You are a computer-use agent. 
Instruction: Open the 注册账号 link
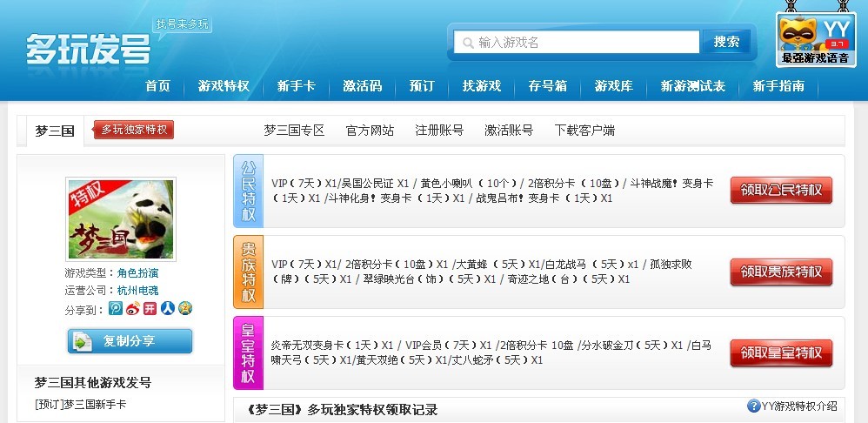pyautogui.click(x=439, y=131)
